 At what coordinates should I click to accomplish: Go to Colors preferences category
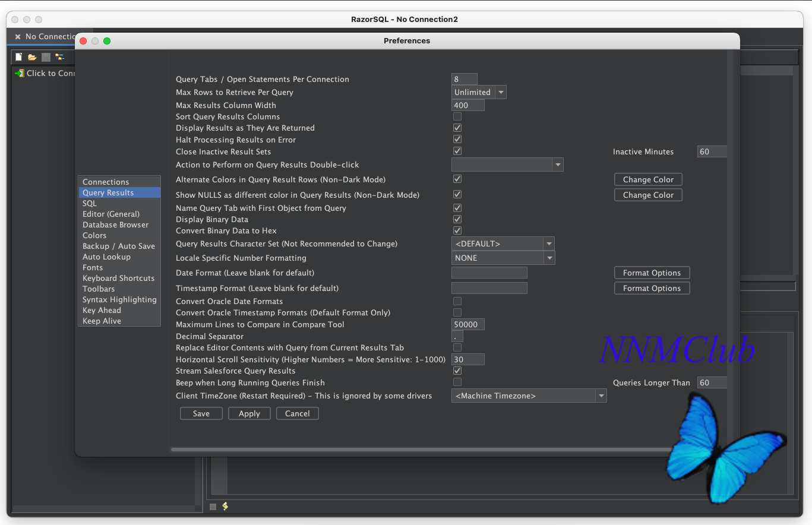pyautogui.click(x=119, y=235)
